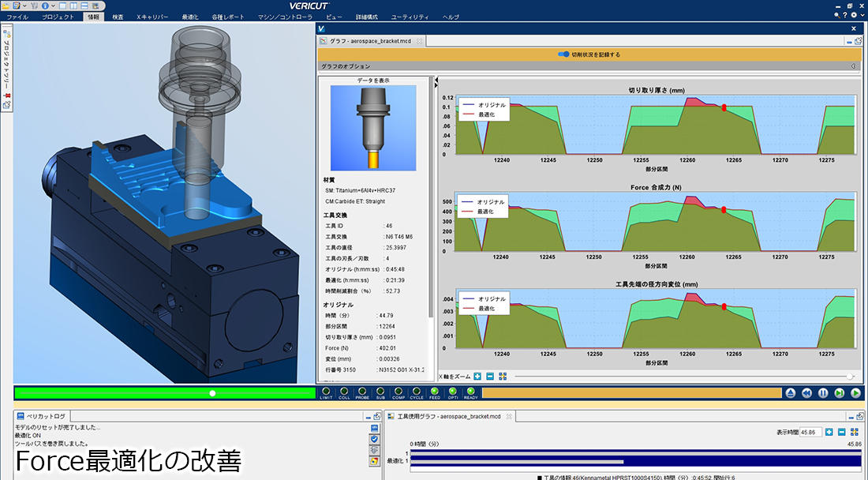868x480 pixels.
Task: Close the グラフ aerospace_bracket.mcd tab
Action: (420, 41)
